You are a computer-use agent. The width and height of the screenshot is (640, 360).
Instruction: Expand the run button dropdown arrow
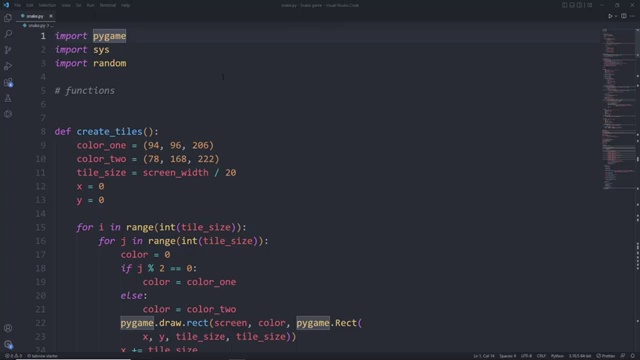tap(616, 16)
